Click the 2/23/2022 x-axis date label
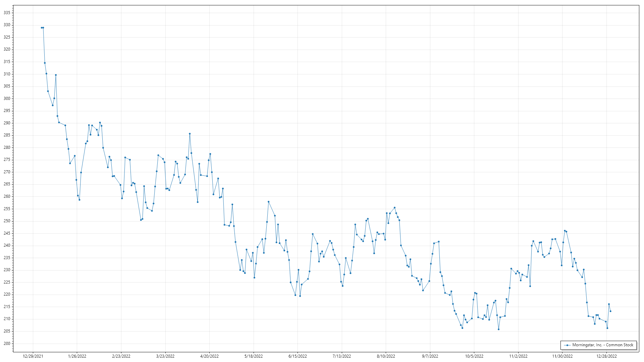The height and width of the screenshot is (362, 644). tap(121, 356)
